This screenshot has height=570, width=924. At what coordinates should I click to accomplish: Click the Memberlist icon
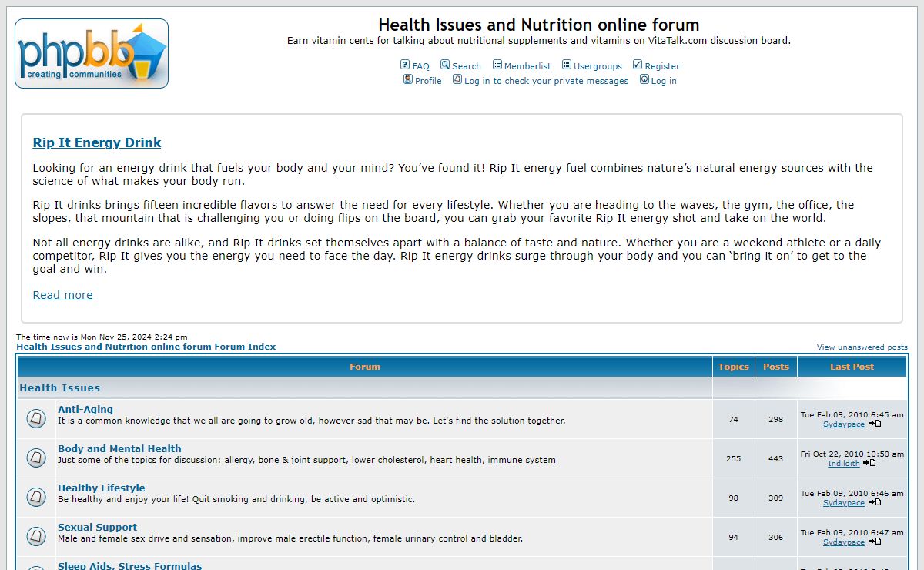pyautogui.click(x=497, y=65)
